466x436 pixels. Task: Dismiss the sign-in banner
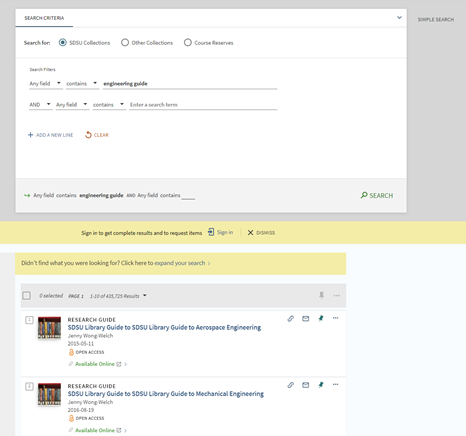tap(261, 233)
